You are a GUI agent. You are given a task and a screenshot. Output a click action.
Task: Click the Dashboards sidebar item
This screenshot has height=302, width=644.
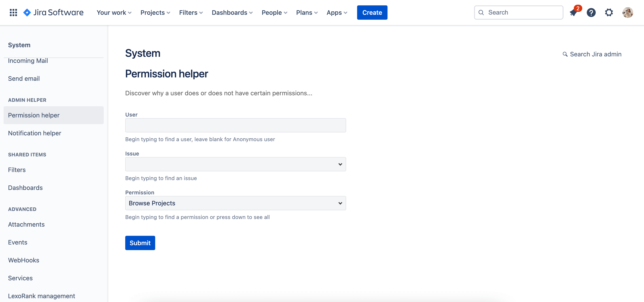pyautogui.click(x=25, y=187)
